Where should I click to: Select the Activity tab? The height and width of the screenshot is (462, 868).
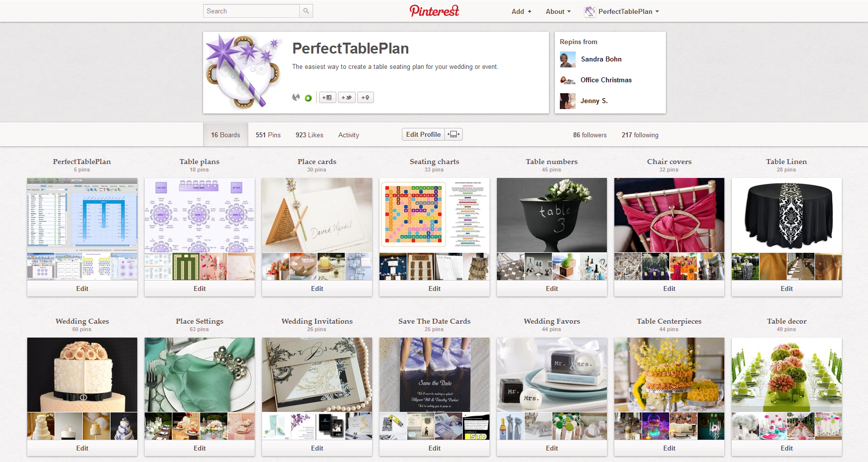(x=349, y=135)
